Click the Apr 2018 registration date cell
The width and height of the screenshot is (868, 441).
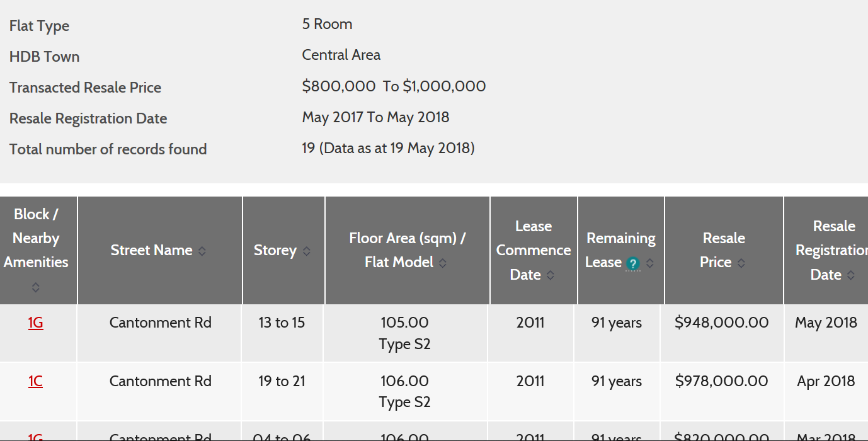[x=826, y=381]
